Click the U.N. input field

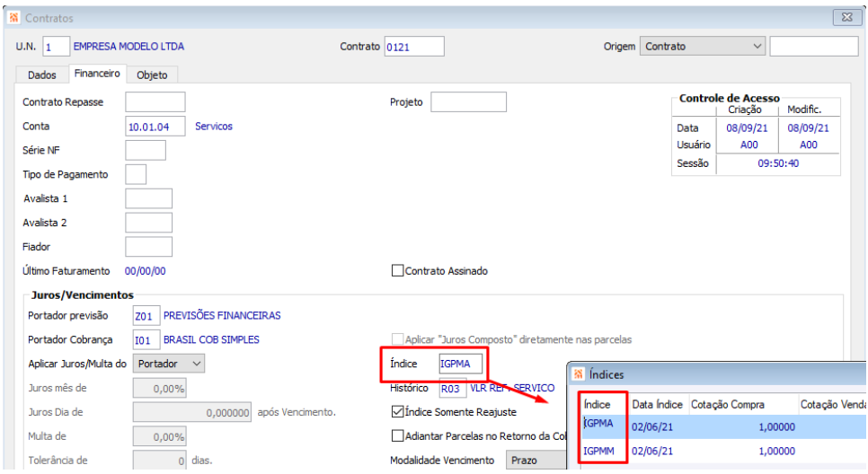(x=56, y=47)
